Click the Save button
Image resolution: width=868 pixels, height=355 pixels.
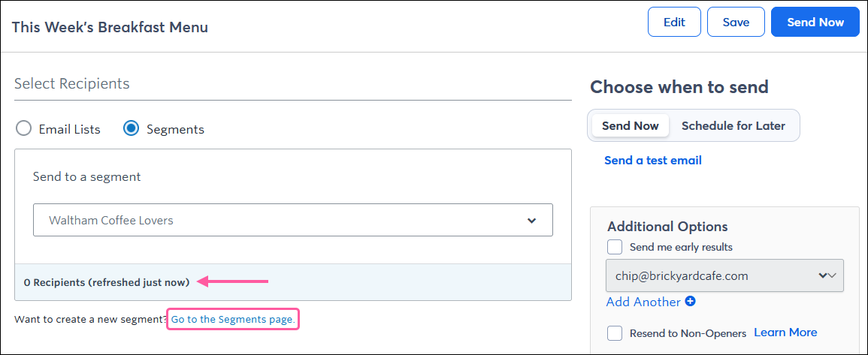pos(736,22)
